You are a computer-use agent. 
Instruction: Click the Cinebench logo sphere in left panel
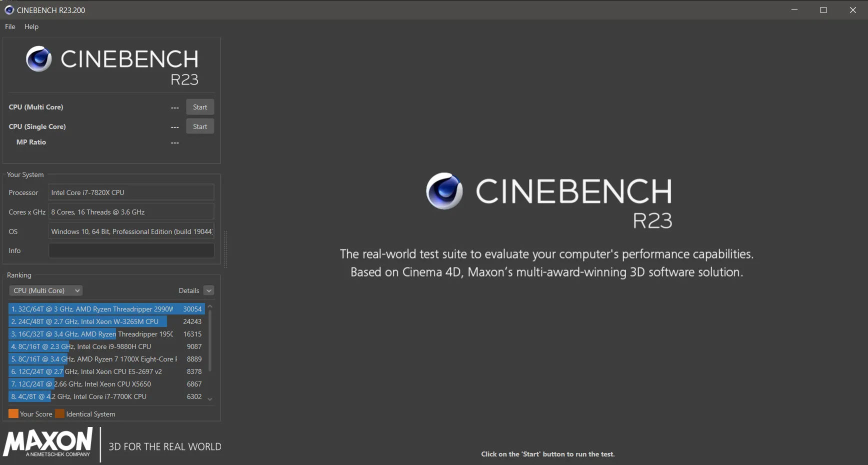point(39,59)
